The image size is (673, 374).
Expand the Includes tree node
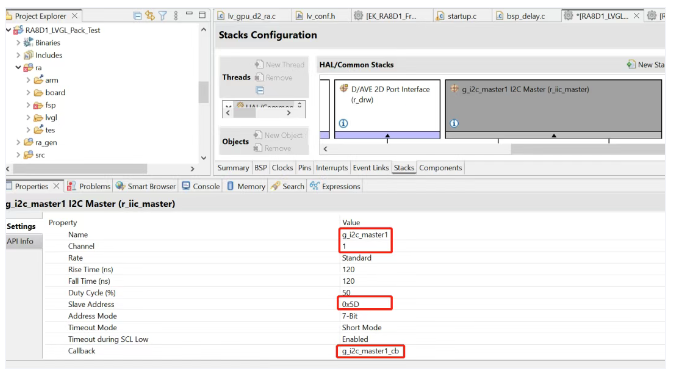pos(18,55)
